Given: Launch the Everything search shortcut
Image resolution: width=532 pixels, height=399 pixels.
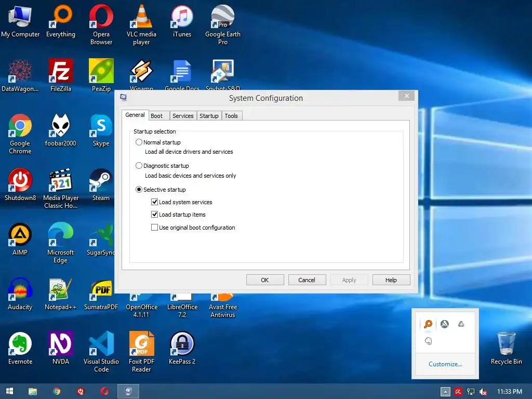Looking at the screenshot, I should click(x=61, y=21).
